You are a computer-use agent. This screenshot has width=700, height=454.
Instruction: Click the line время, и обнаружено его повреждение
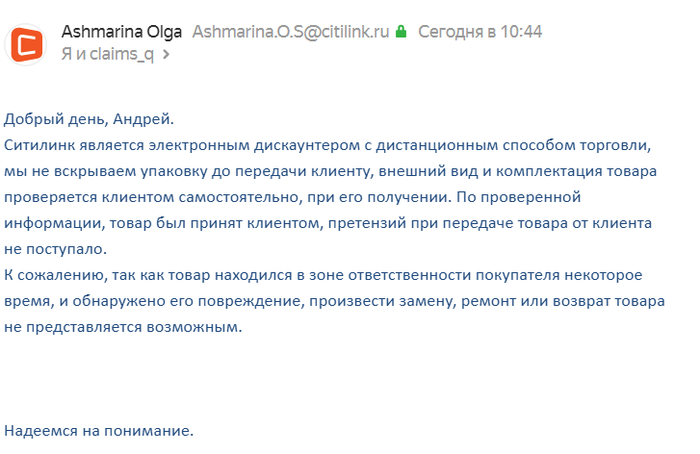pos(334,301)
